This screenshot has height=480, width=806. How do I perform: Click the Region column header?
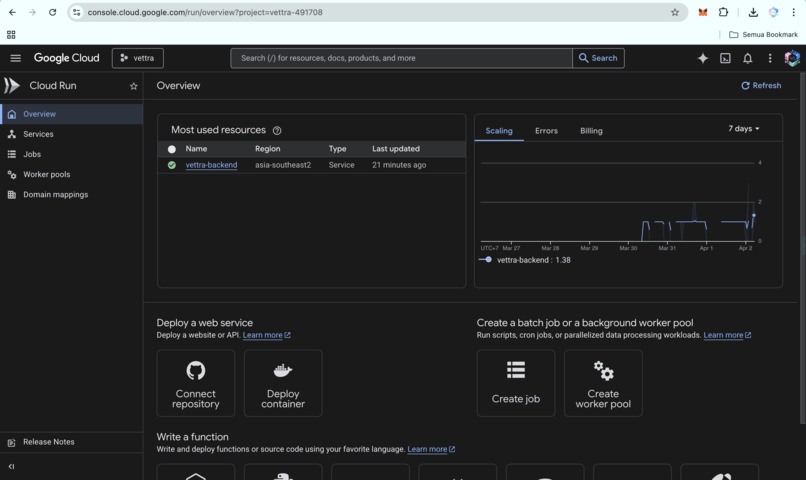pyautogui.click(x=267, y=149)
